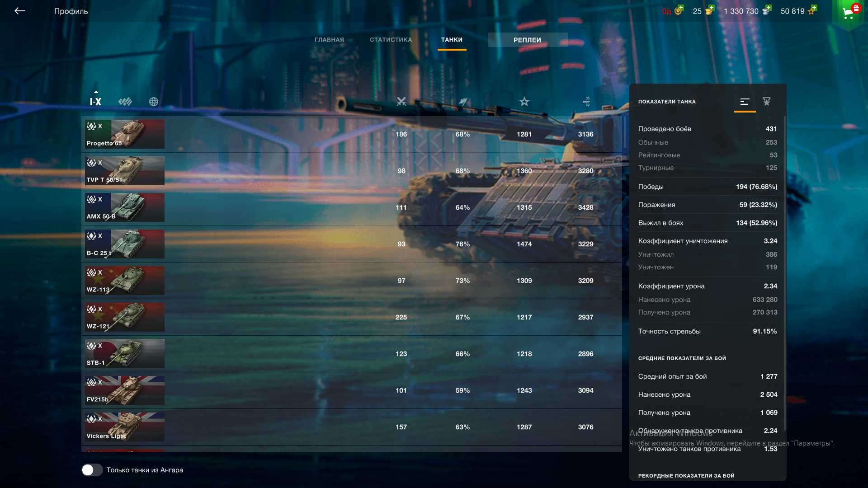Sort by battles fought crossed-swords icon

point(401,101)
